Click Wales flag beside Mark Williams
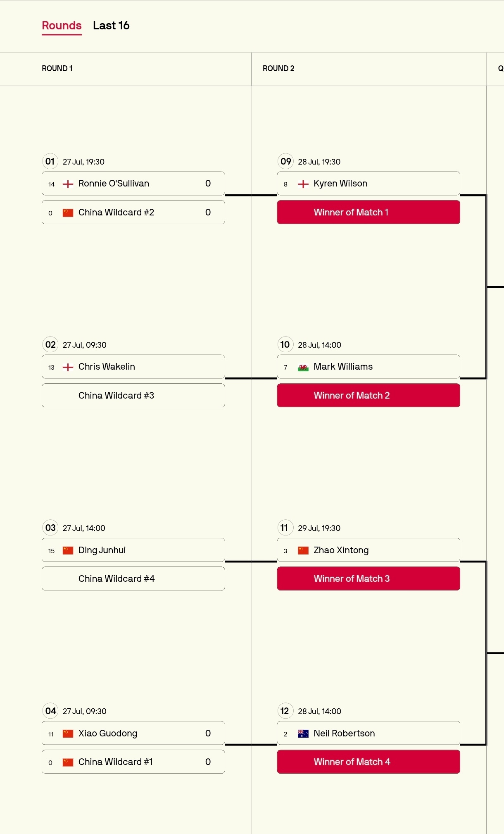 [303, 367]
